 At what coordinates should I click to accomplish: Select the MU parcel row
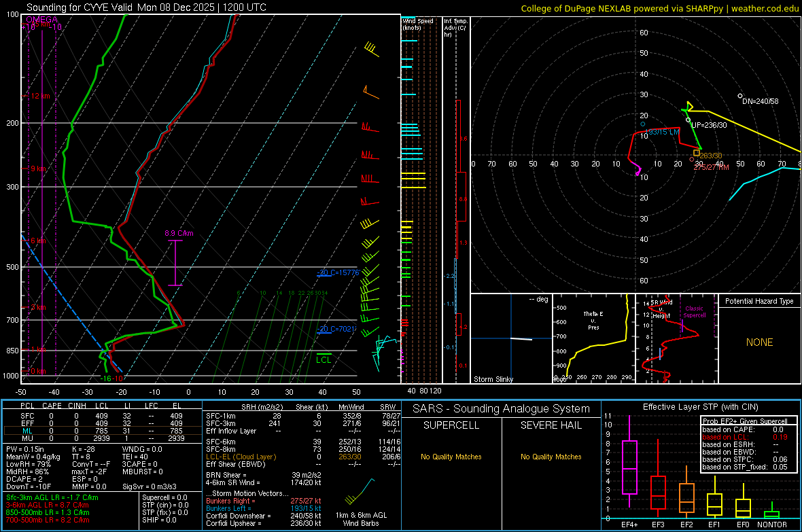click(102, 438)
